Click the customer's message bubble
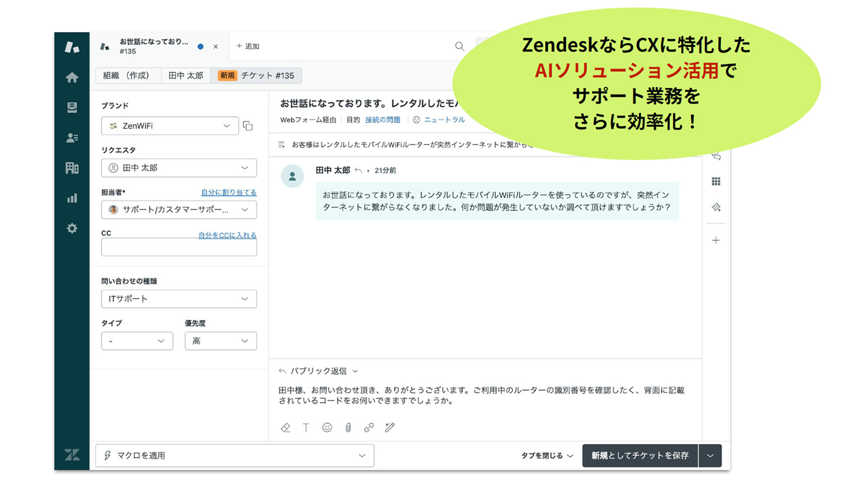 (497, 201)
